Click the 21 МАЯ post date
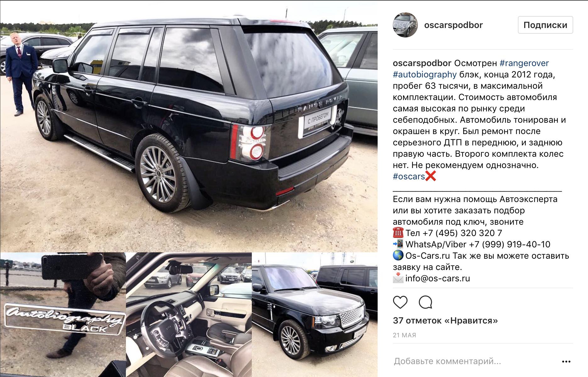The width and height of the screenshot is (588, 377). click(404, 335)
